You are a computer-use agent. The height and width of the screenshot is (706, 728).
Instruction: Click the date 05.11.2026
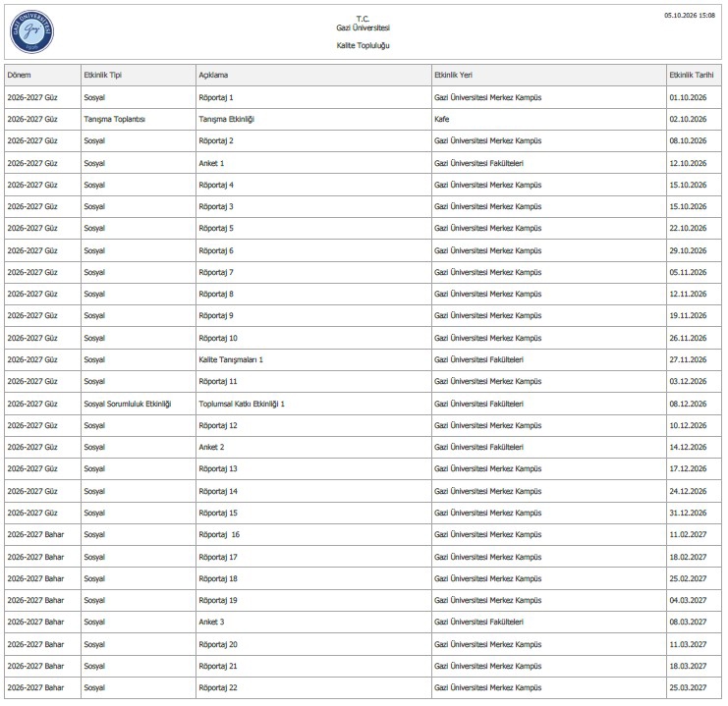688,272
